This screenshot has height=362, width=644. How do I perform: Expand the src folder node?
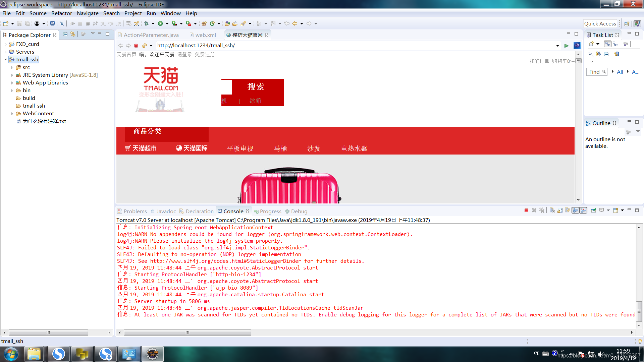(x=12, y=67)
